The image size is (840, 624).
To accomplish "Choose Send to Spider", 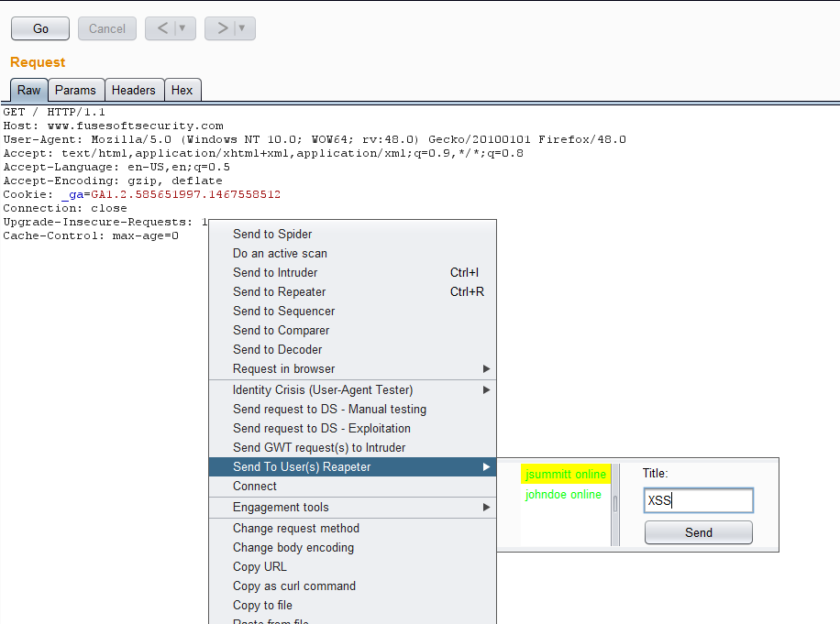I will [352, 235].
